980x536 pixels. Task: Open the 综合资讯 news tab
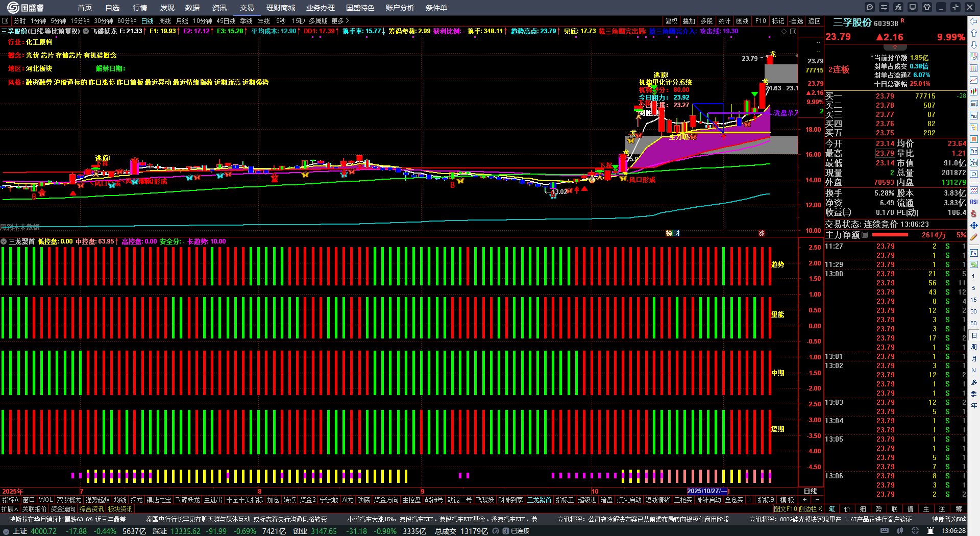click(92, 509)
